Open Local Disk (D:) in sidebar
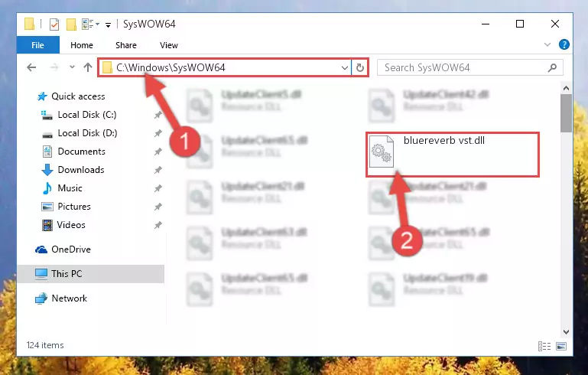The image size is (588, 375). (x=87, y=133)
